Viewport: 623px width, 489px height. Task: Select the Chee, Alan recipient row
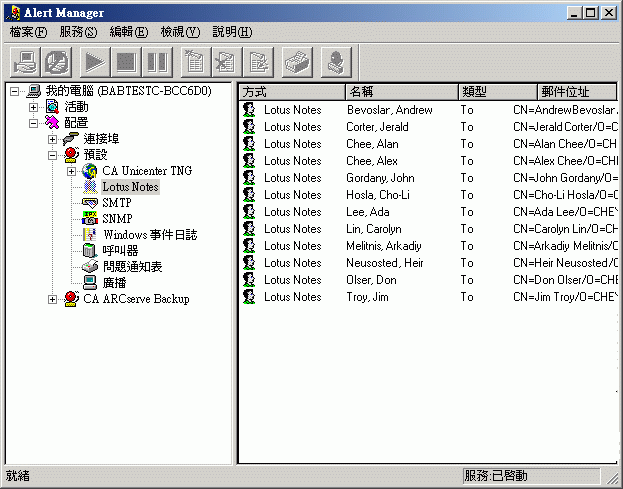[x=428, y=144]
